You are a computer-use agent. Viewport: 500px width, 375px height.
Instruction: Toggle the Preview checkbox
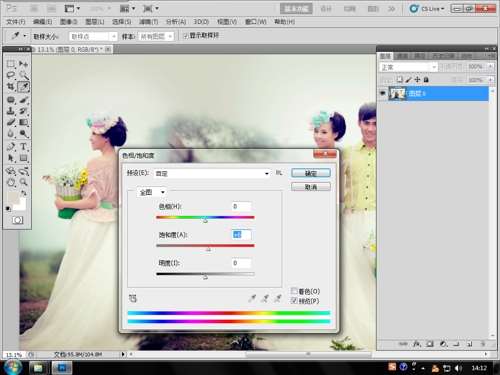[294, 301]
